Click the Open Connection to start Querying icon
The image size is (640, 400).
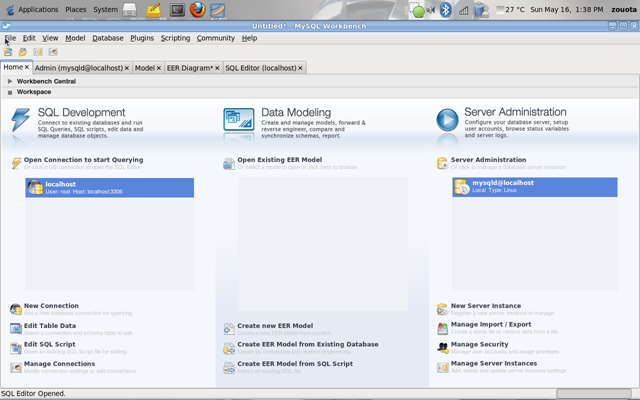pyautogui.click(x=16, y=163)
